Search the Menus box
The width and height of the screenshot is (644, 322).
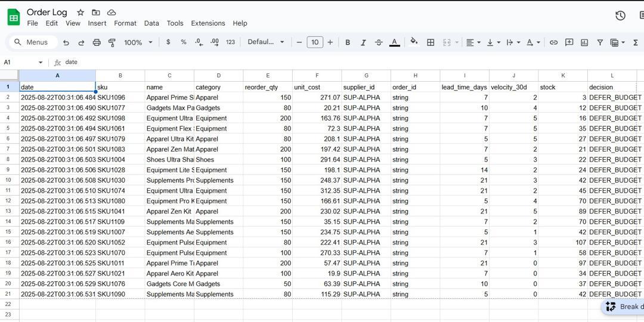point(33,42)
